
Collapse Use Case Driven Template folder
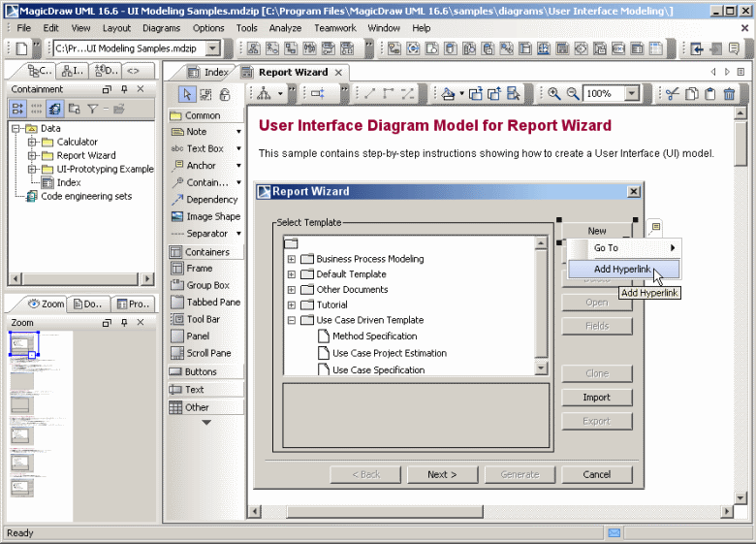tap(291, 320)
